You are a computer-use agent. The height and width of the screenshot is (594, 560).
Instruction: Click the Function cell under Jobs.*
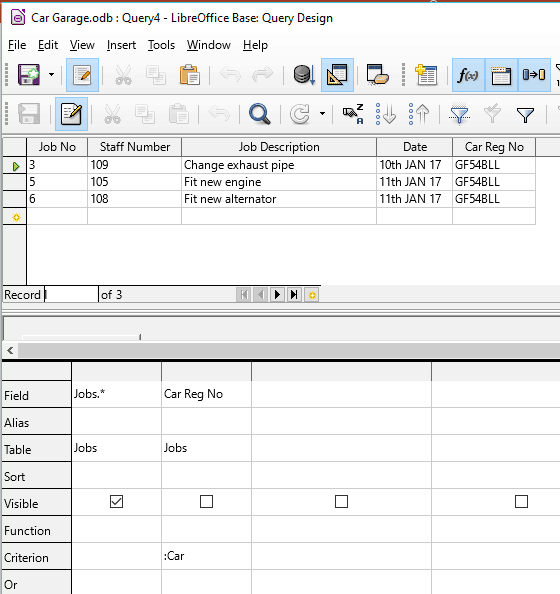(116, 529)
